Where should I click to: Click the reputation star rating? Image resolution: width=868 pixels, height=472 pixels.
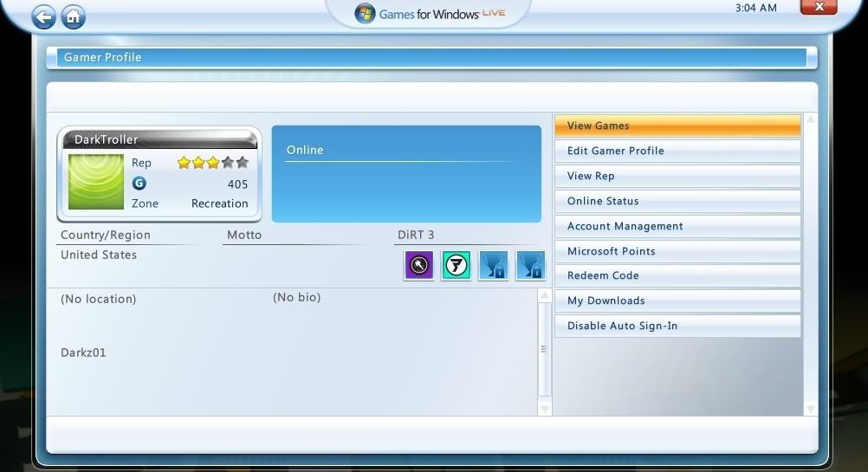pyautogui.click(x=212, y=162)
